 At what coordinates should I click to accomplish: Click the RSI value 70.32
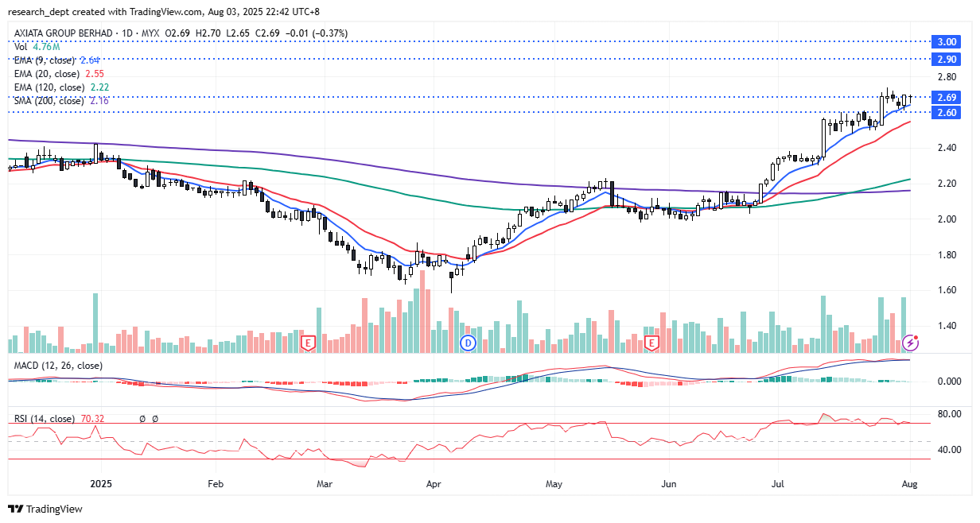[93, 419]
